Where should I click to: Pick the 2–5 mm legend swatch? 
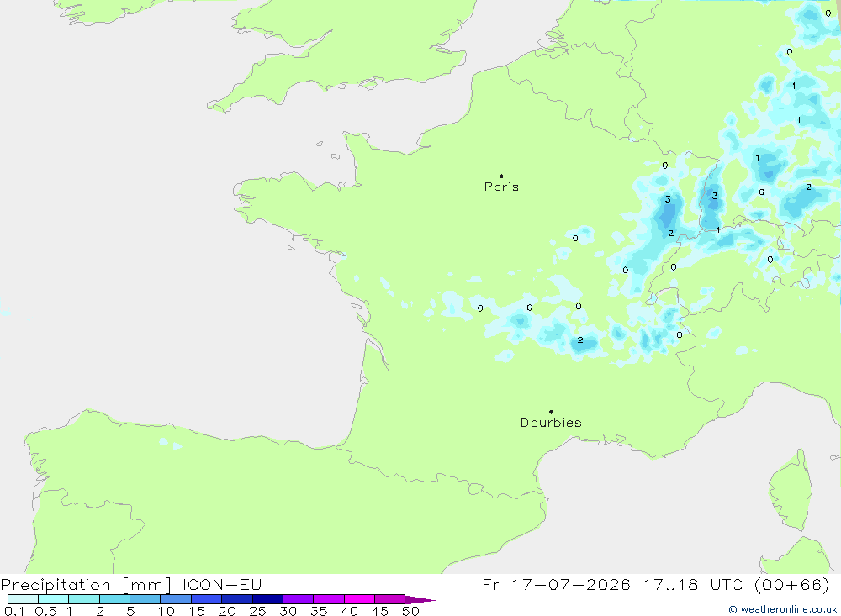pos(114,599)
